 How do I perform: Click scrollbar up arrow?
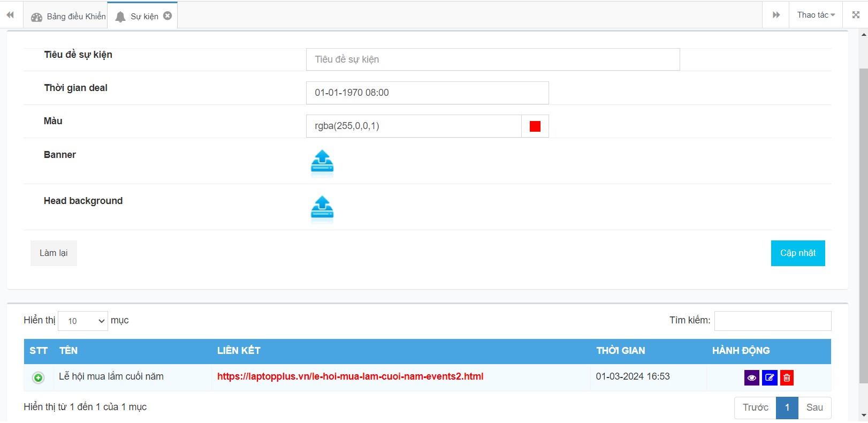(863, 34)
